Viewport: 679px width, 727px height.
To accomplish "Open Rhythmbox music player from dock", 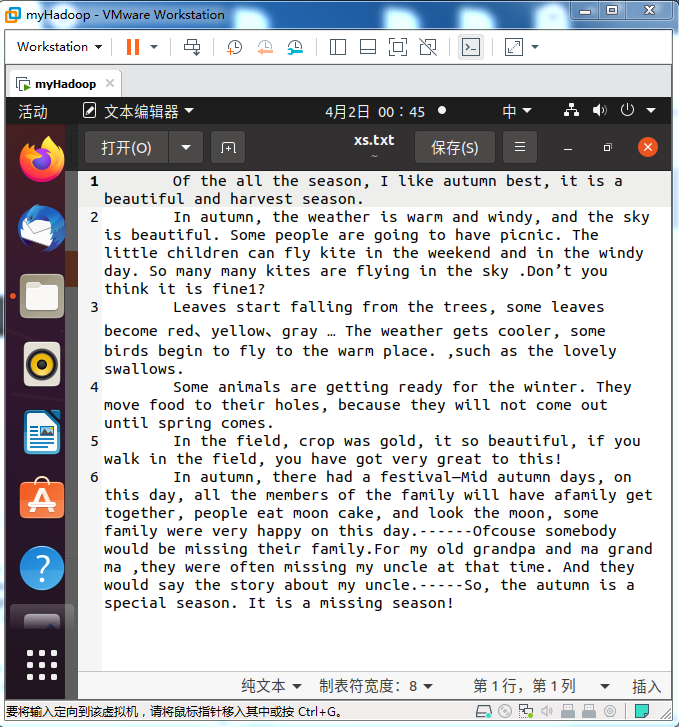I will pyautogui.click(x=42, y=364).
